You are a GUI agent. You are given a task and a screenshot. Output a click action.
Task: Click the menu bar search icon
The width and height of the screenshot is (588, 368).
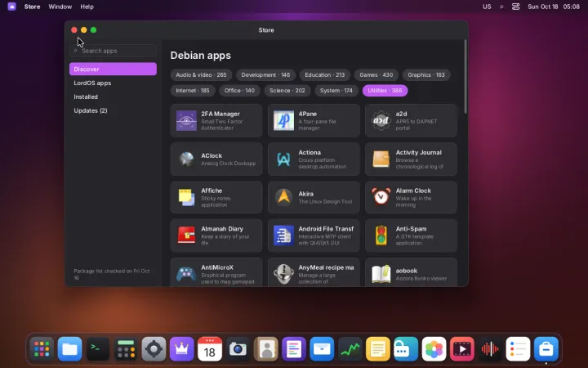pos(501,7)
